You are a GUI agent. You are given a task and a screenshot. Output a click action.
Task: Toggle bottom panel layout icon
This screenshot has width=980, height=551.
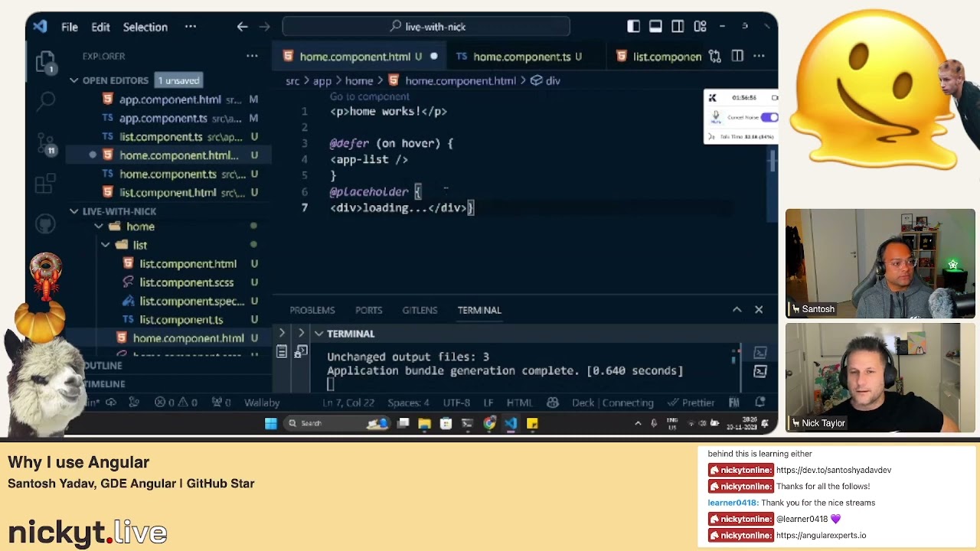[x=655, y=26]
